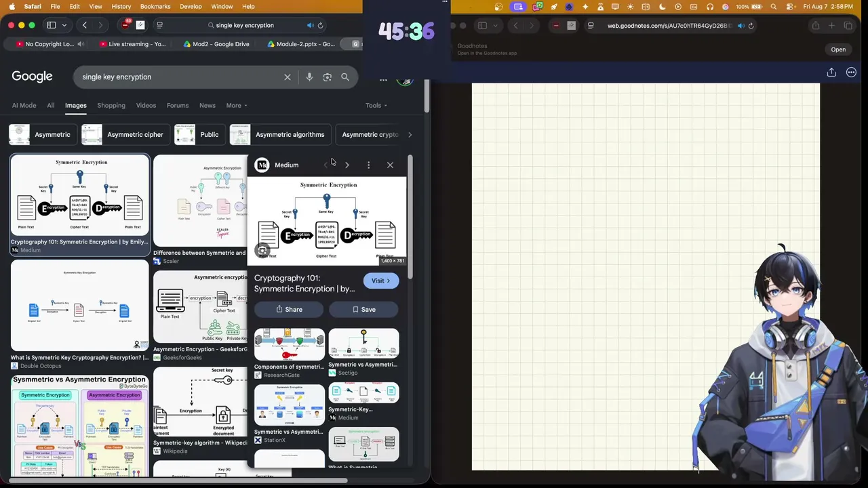Open the Develop menu
Image resolution: width=868 pixels, height=488 pixels.
coord(191,7)
